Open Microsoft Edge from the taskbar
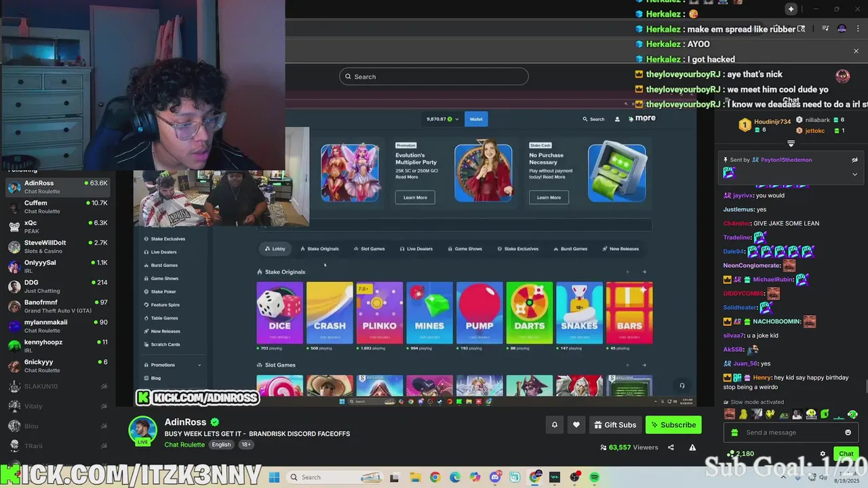Viewport: 868px width, 488px height. pos(455,477)
